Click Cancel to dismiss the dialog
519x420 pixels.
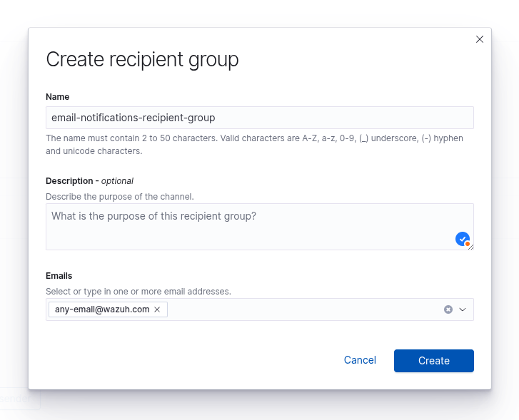[x=360, y=360]
